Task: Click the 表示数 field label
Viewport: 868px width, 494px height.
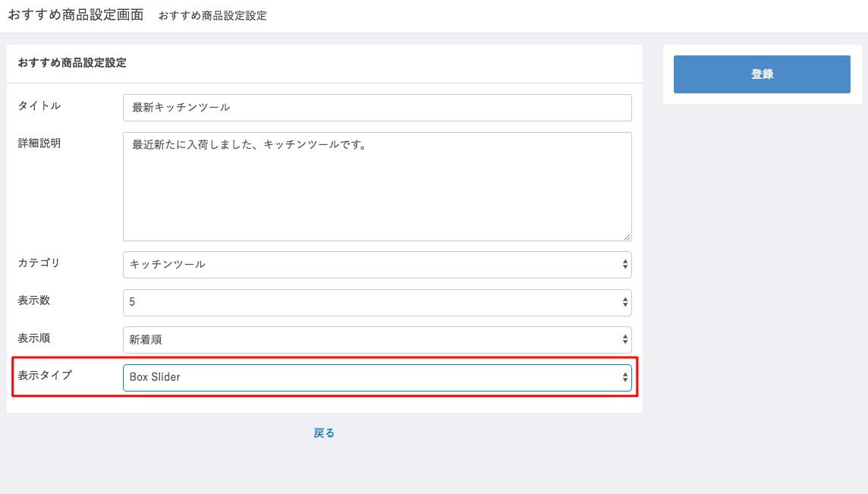Action: tap(34, 300)
